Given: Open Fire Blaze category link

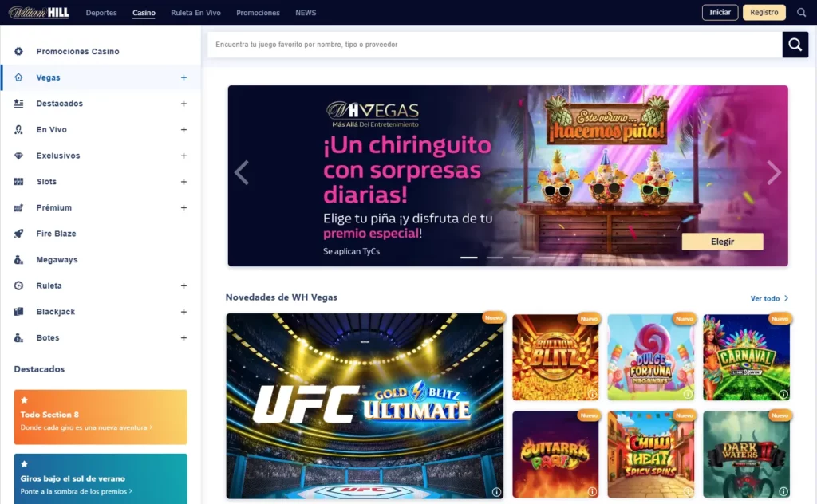Looking at the screenshot, I should (x=57, y=233).
